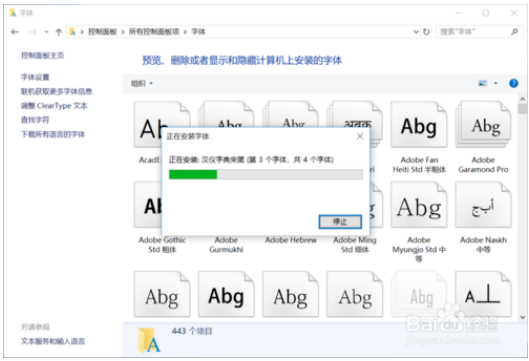Viewport: 529px width, 361px height.
Task: Minimize the 字体 window
Action: click(x=458, y=13)
